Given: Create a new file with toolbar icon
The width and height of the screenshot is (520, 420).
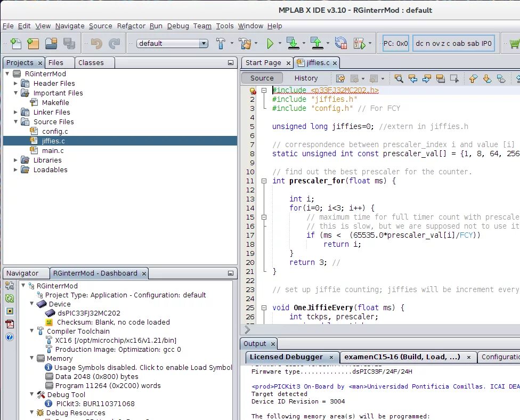Looking at the screenshot, I should tap(15, 43).
